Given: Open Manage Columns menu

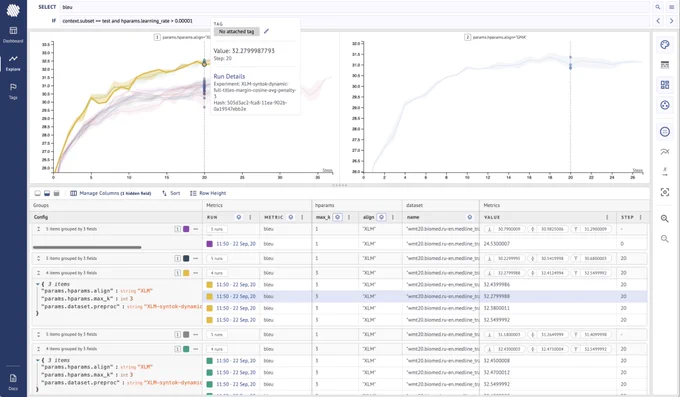Looking at the screenshot, I should 111,193.
